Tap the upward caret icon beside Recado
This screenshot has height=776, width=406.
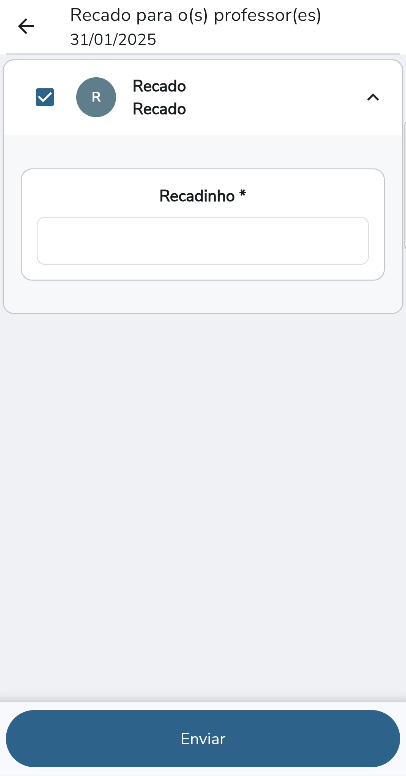click(373, 97)
